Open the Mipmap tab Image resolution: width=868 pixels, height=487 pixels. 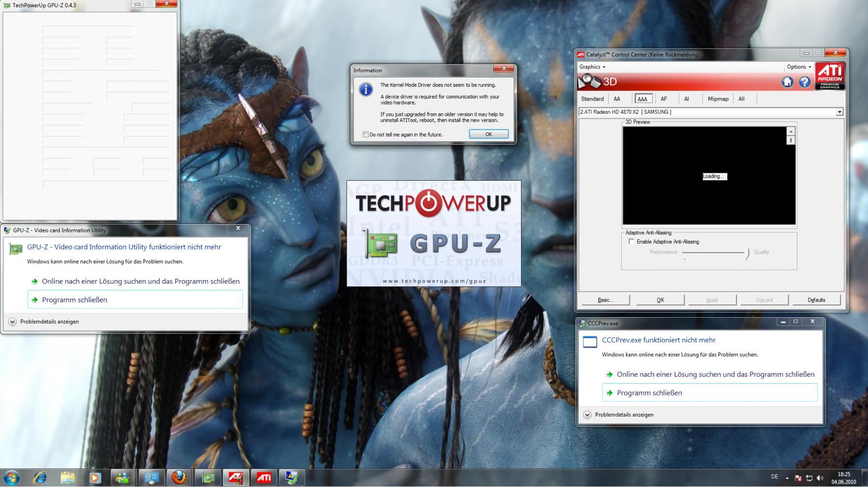pos(718,99)
